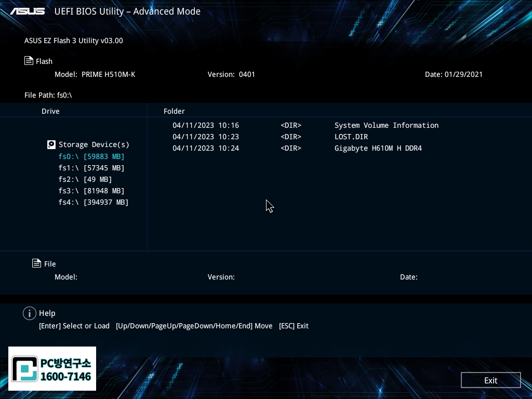Click the ASUS EZ Flash 3 Utility title

pyautogui.click(x=74, y=41)
